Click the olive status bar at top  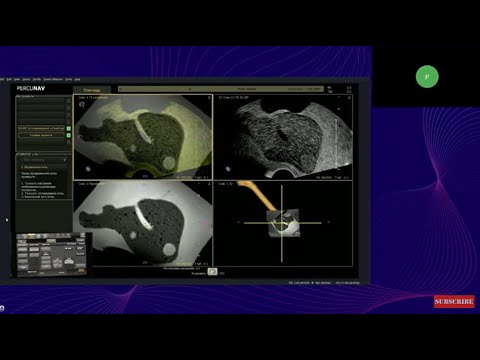[x=221, y=89]
